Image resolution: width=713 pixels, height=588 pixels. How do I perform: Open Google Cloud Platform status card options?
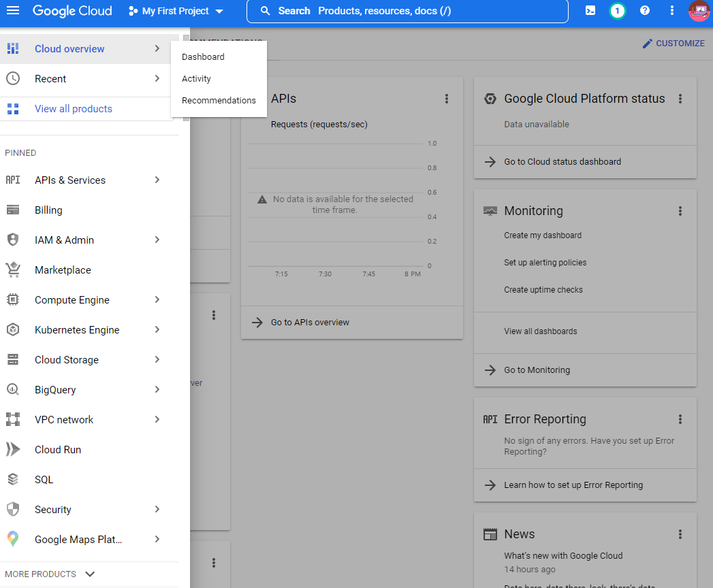pos(680,99)
